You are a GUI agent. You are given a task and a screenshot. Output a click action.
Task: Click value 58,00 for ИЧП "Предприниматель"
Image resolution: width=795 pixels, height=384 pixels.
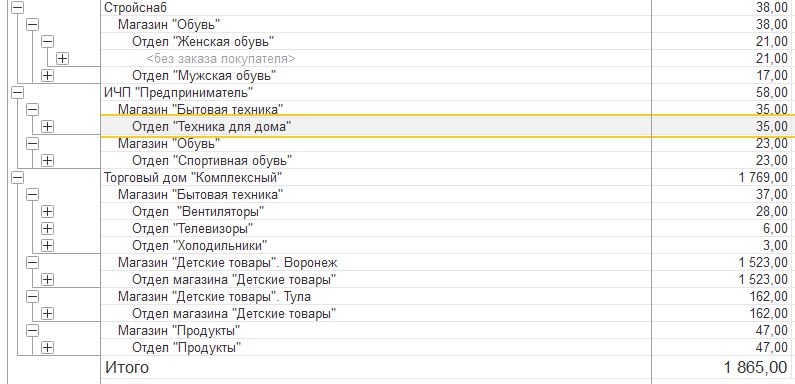coord(772,93)
